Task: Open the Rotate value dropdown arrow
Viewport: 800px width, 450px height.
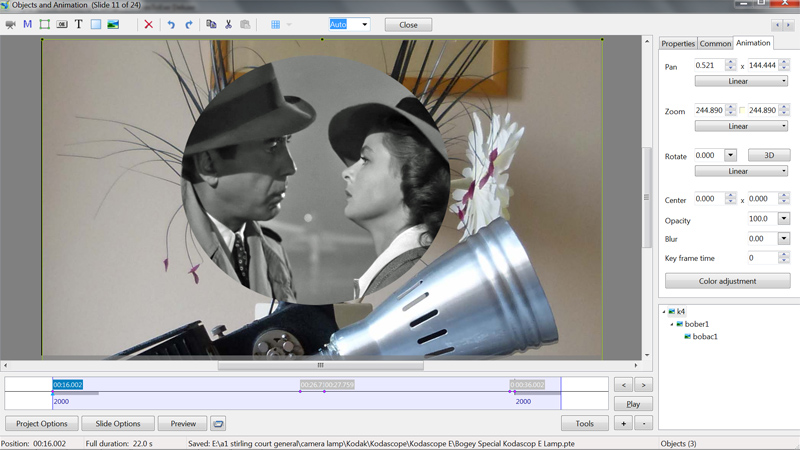Action: (x=731, y=155)
